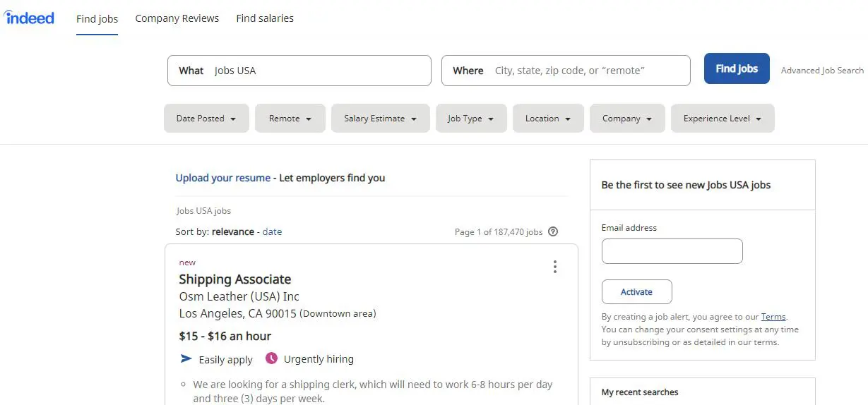Click the Activate job alert button
Screen dimensions: 868x405
coord(637,292)
